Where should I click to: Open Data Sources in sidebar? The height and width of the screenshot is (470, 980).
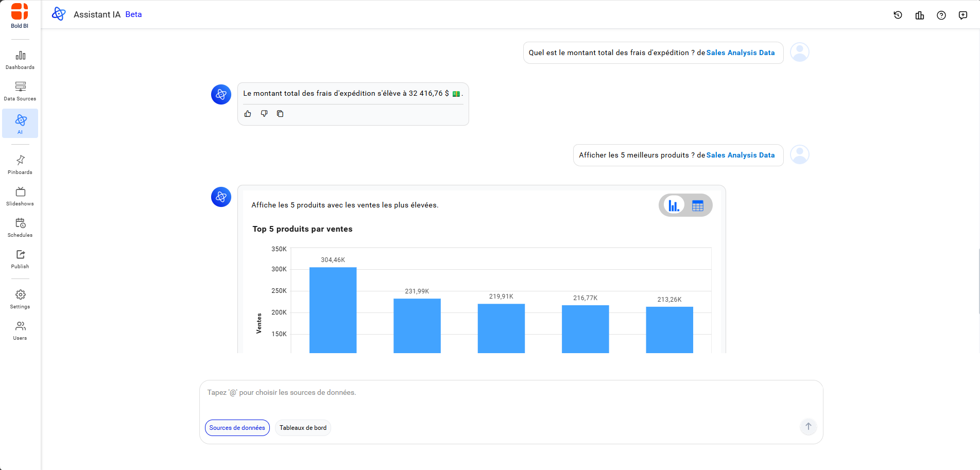point(20,91)
